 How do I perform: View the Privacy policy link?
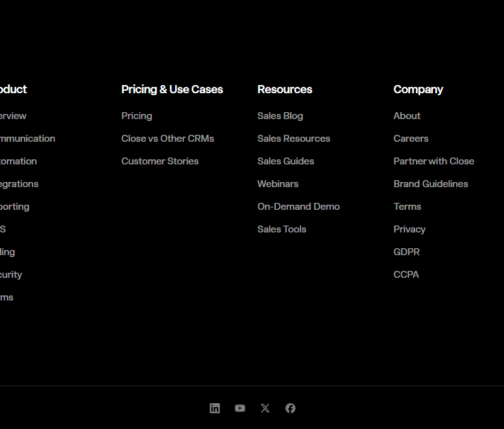[x=409, y=229]
